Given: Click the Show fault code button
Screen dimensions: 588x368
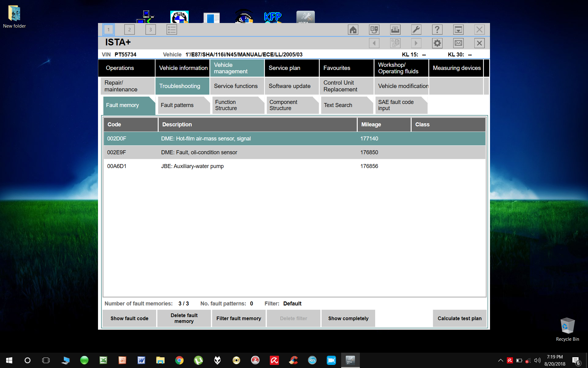Looking at the screenshot, I should click(x=129, y=318).
